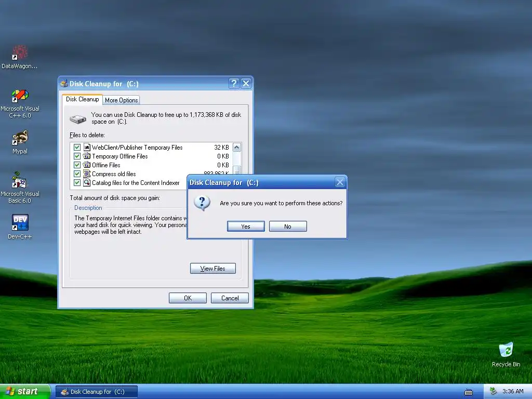Click the hard drive icon in Disk Cleanup
This screenshot has width=532, height=399.
coord(78,119)
